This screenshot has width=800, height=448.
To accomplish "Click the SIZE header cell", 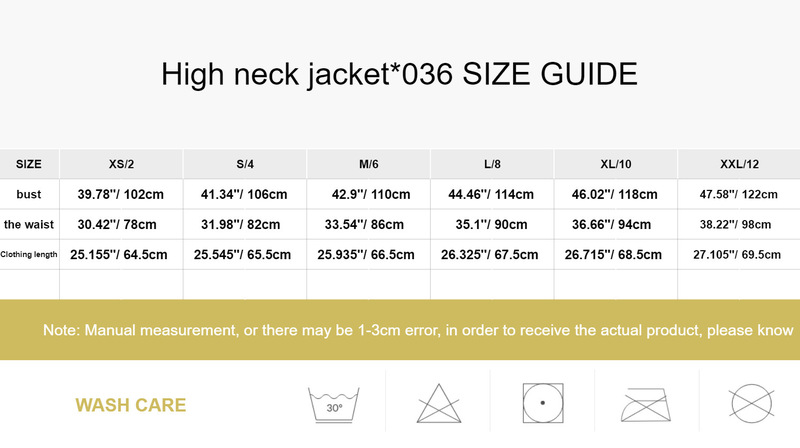I will (x=29, y=164).
